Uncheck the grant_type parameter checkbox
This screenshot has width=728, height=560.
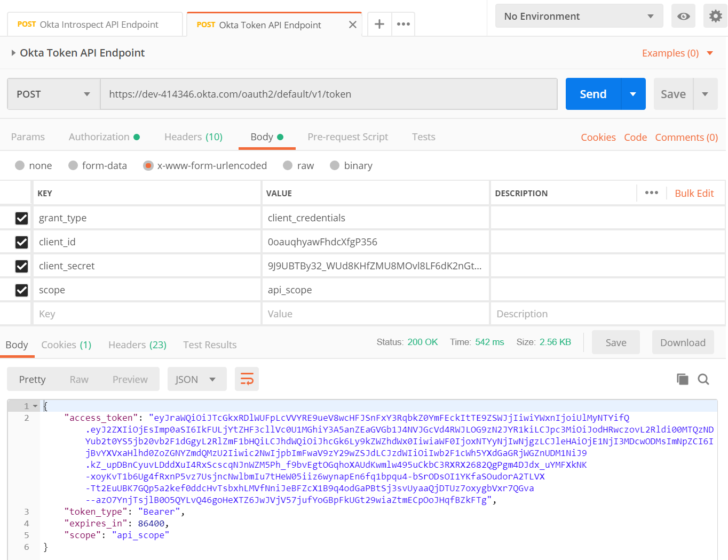coord(21,218)
